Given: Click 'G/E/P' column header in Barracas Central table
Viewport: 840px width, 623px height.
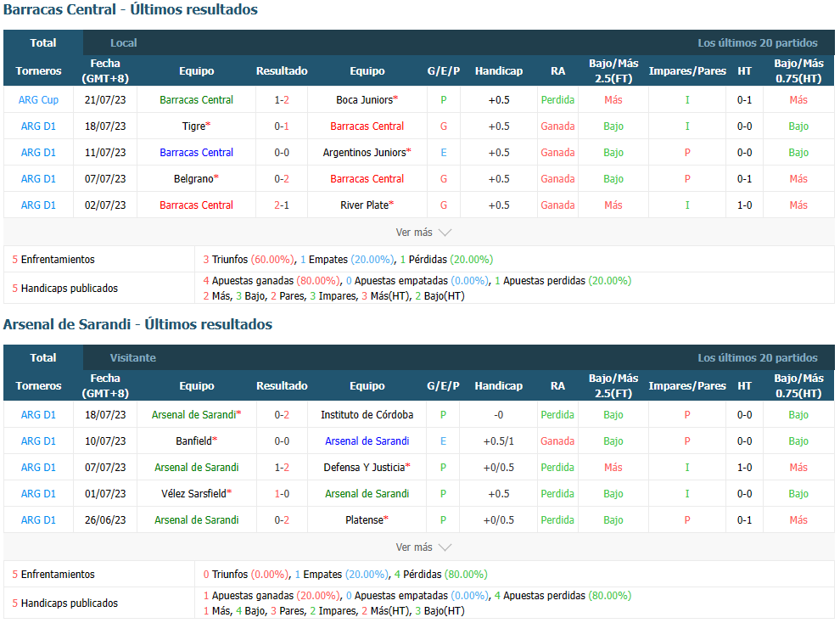Looking at the screenshot, I should click(x=444, y=70).
